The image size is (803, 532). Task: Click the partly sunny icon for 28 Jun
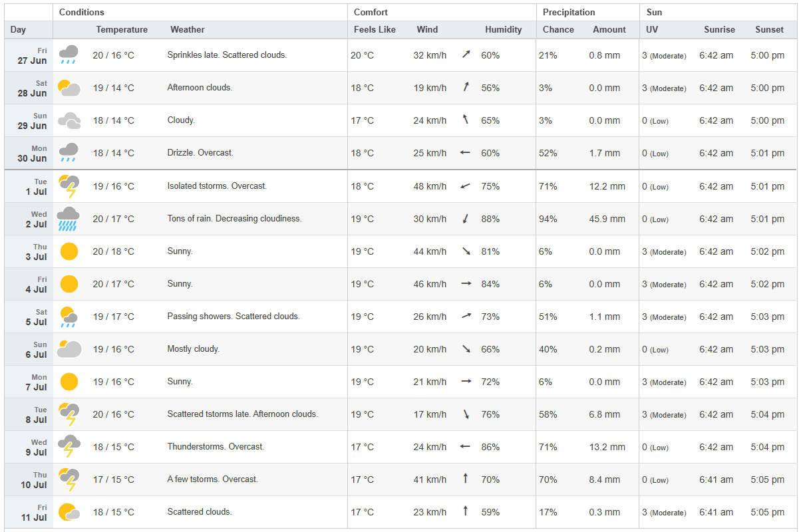pos(69,88)
